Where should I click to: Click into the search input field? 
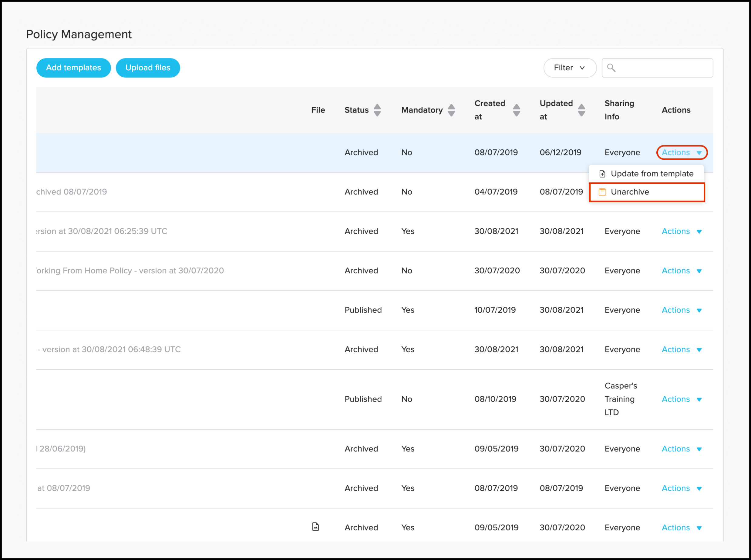pos(663,68)
